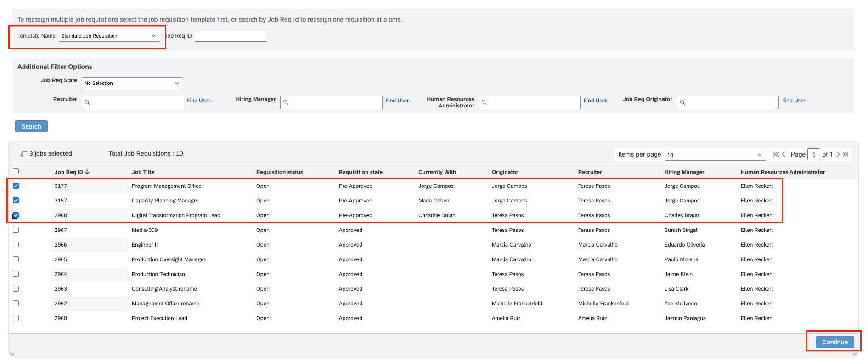The height and width of the screenshot is (360, 868).
Task: Click the undo icon beside 3 jobs selected
Action: 23,154
